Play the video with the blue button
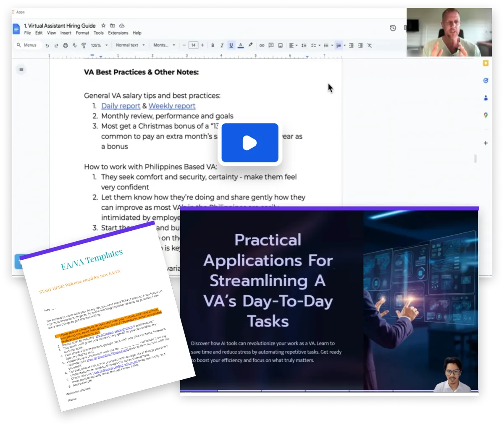The height and width of the screenshot is (428, 504). (250, 143)
